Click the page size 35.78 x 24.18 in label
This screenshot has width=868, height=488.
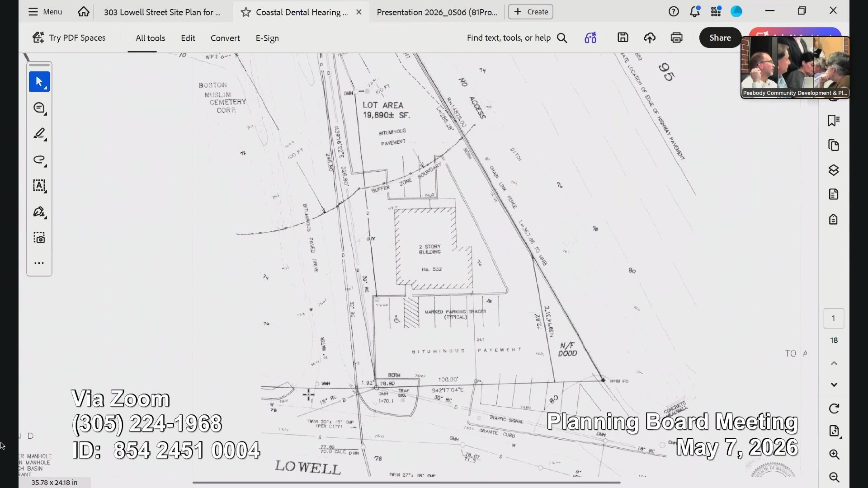(x=54, y=483)
